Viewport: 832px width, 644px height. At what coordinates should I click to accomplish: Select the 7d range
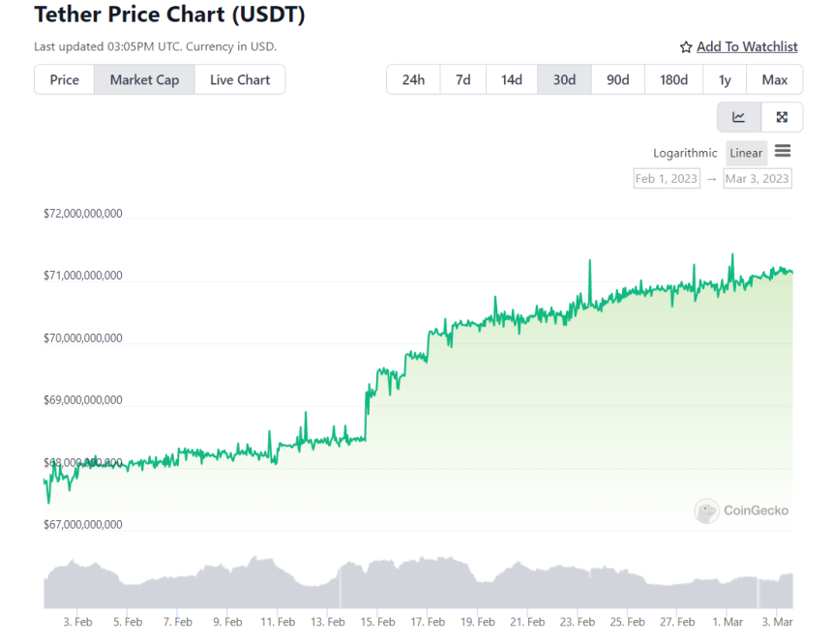click(462, 79)
